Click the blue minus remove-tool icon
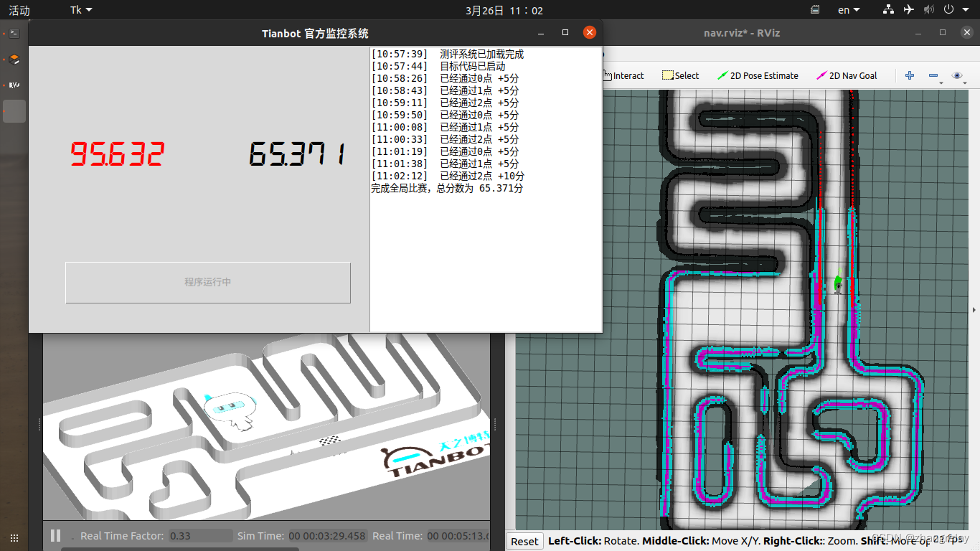This screenshot has width=980, height=551. 933,75
